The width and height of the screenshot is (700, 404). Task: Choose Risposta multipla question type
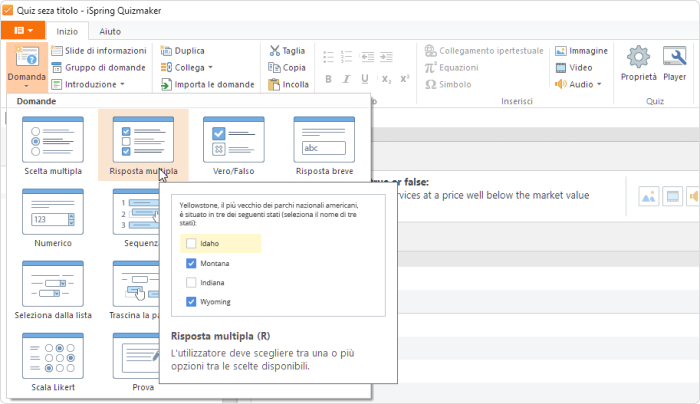[x=143, y=146]
